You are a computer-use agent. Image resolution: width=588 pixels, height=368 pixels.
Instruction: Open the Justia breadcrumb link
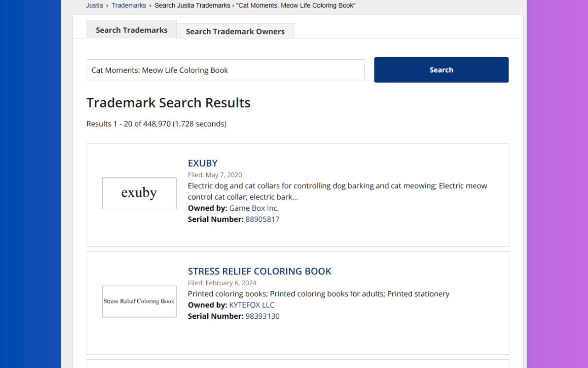pos(94,6)
